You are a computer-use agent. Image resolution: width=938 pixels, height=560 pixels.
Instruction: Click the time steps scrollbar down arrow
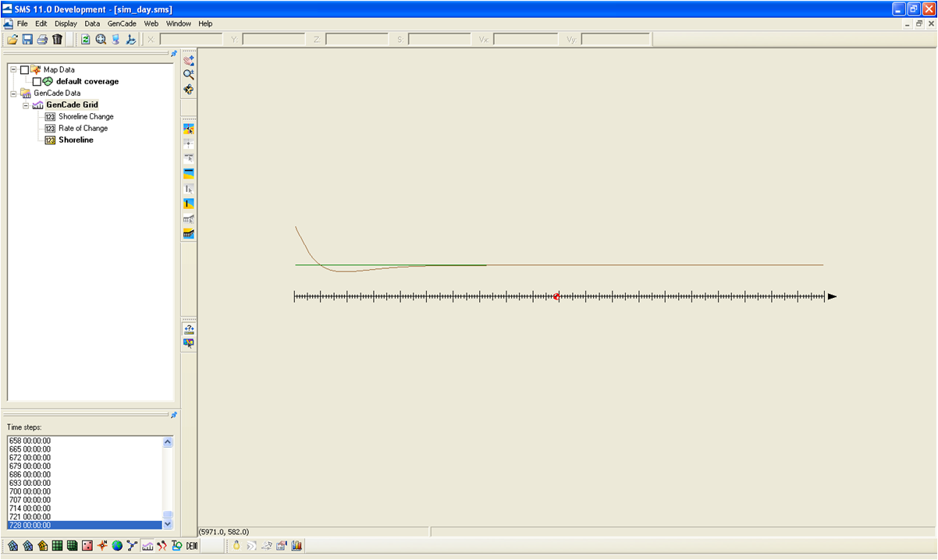pyautogui.click(x=168, y=525)
